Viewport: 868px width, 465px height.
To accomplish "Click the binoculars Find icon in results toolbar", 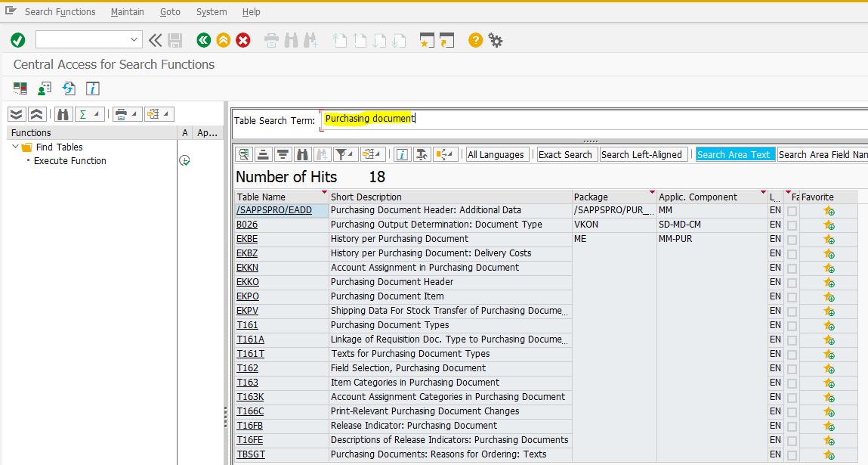I will 303,154.
